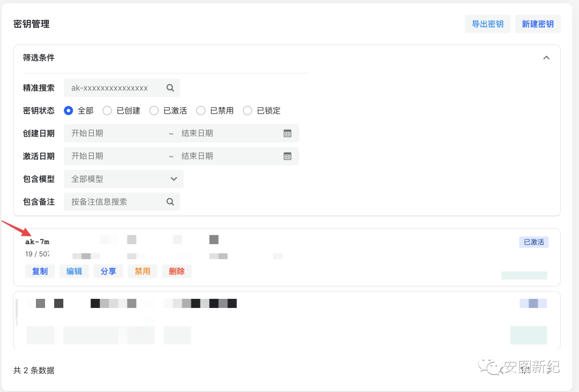Click 禁用 to disable the ak-7m key
Screen dimensions: 579x392
pyautogui.click(x=142, y=272)
